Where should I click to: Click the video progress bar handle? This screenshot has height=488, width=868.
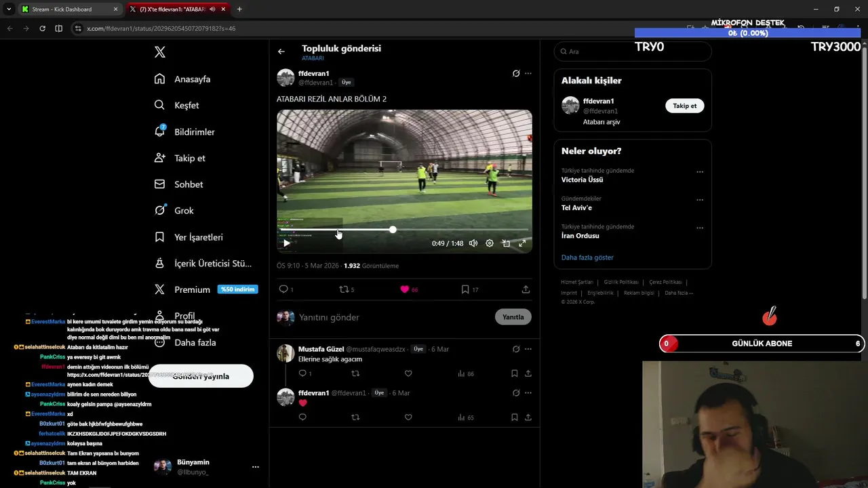(393, 230)
